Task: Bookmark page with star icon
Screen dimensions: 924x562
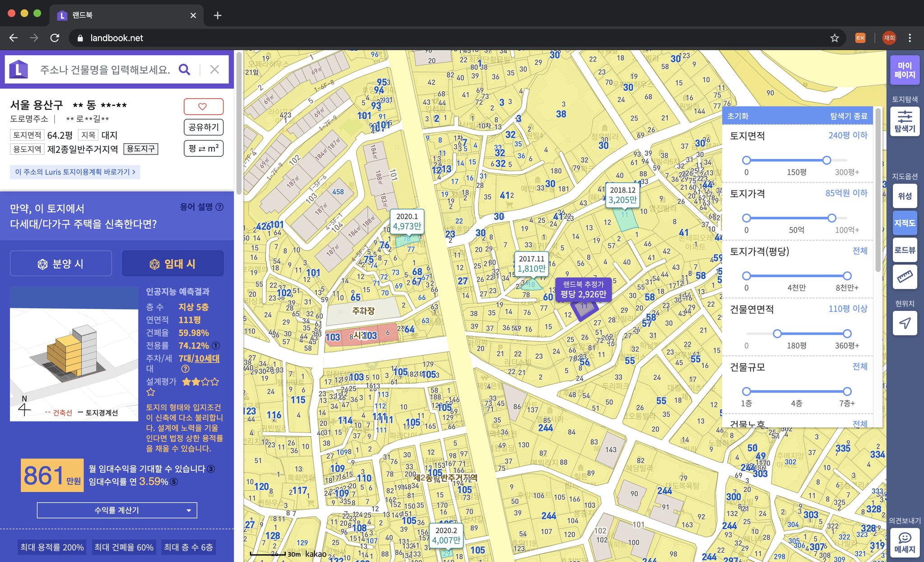Action: [834, 38]
